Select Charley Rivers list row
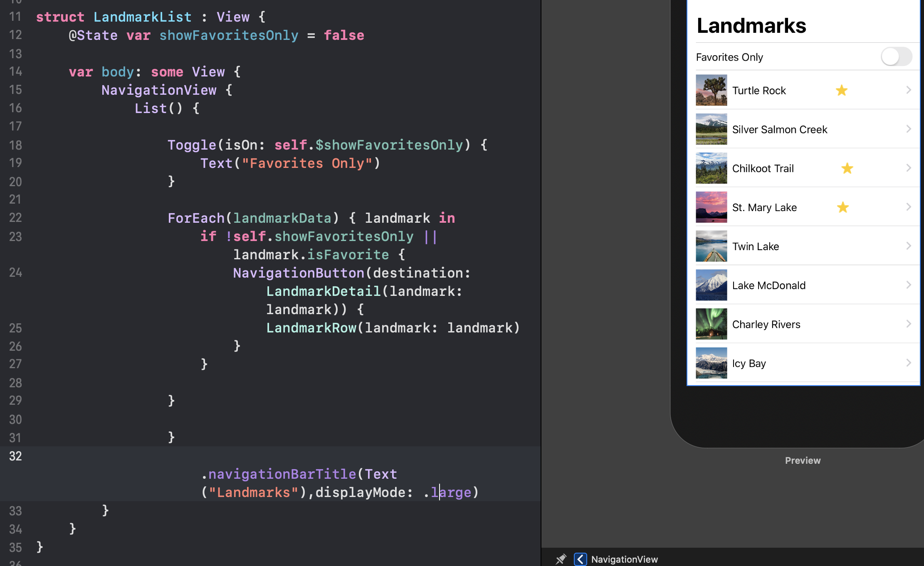 [x=766, y=324]
